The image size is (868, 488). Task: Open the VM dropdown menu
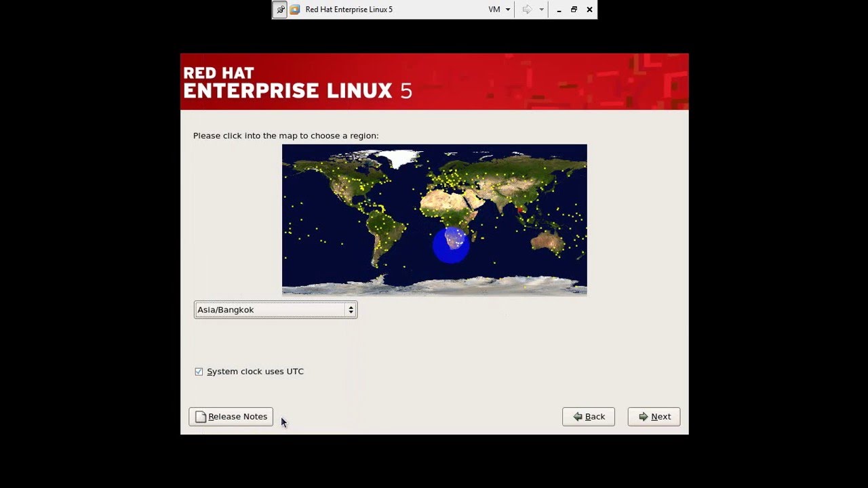[499, 9]
